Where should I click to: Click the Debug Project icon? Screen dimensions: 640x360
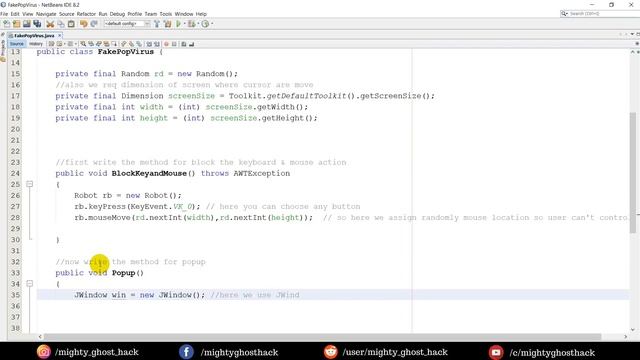pyautogui.click(x=191, y=24)
